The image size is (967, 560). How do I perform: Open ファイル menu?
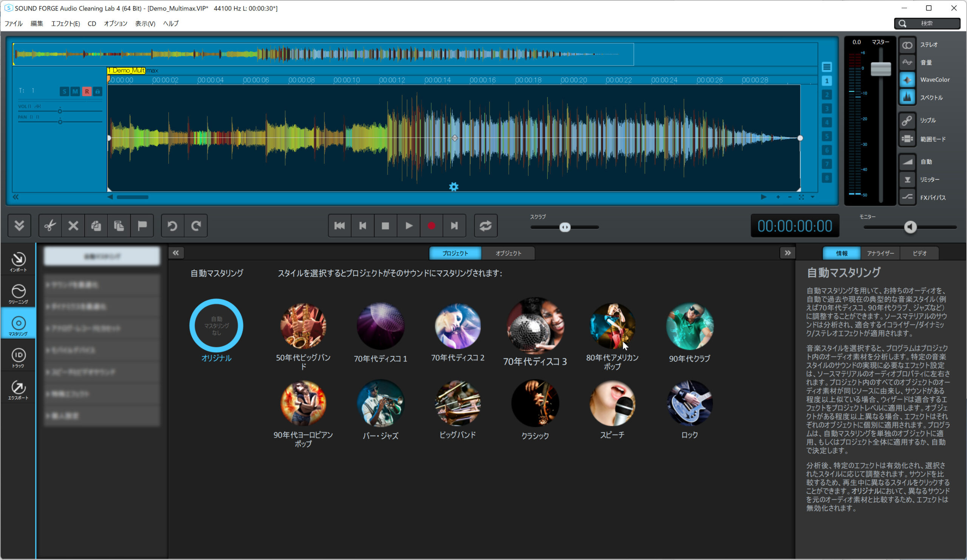point(14,23)
